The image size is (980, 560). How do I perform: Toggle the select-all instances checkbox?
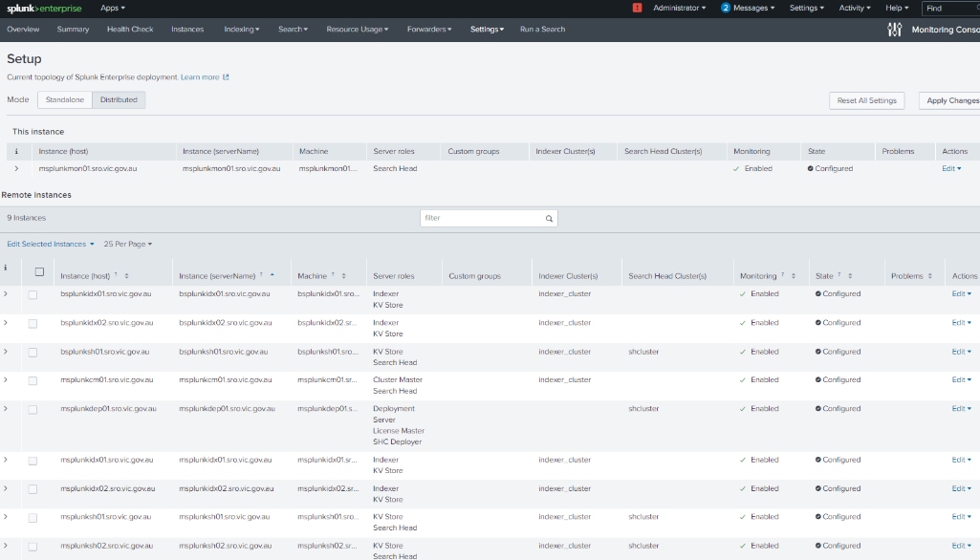pos(39,271)
